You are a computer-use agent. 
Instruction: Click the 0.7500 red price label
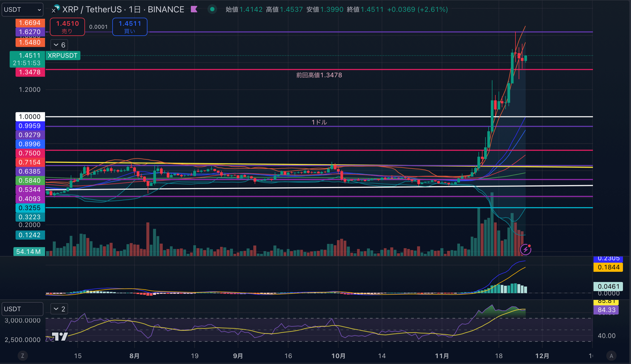(x=30, y=153)
